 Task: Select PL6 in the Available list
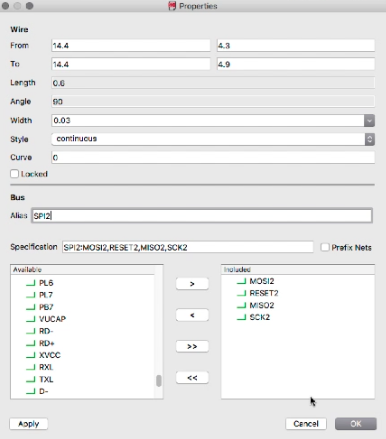pyautogui.click(x=46, y=283)
